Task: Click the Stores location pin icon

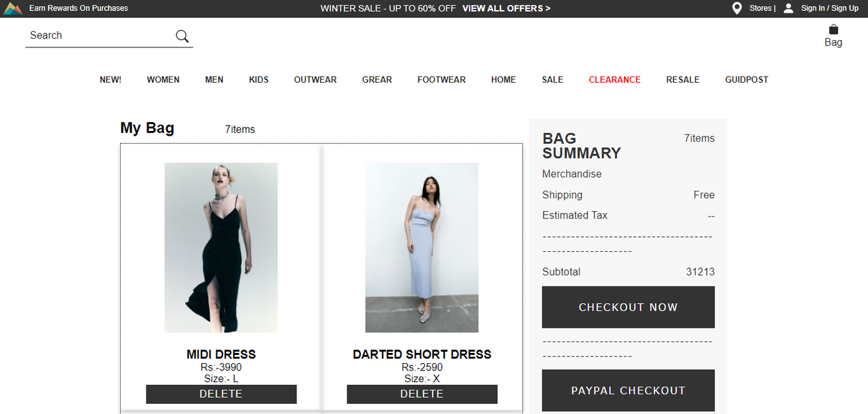Action: pos(737,8)
